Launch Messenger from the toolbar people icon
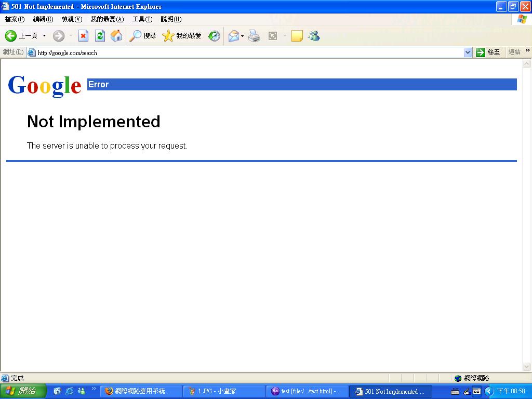The width and height of the screenshot is (532, 399). tap(314, 36)
